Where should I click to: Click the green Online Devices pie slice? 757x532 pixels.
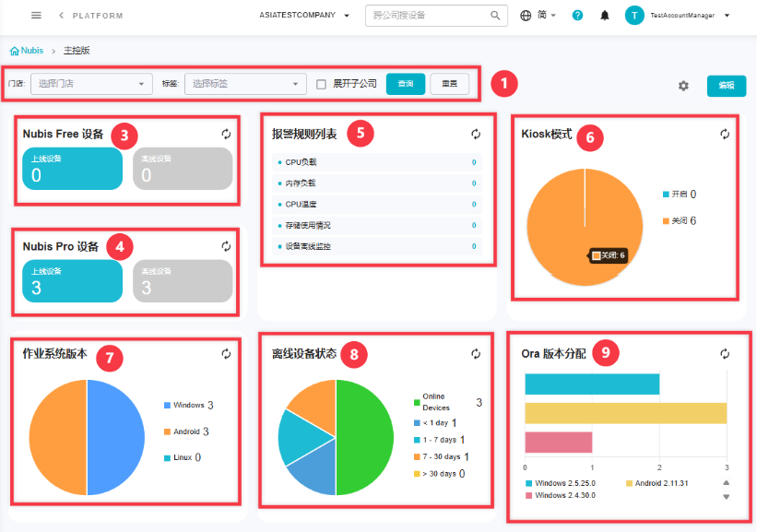coord(365,437)
